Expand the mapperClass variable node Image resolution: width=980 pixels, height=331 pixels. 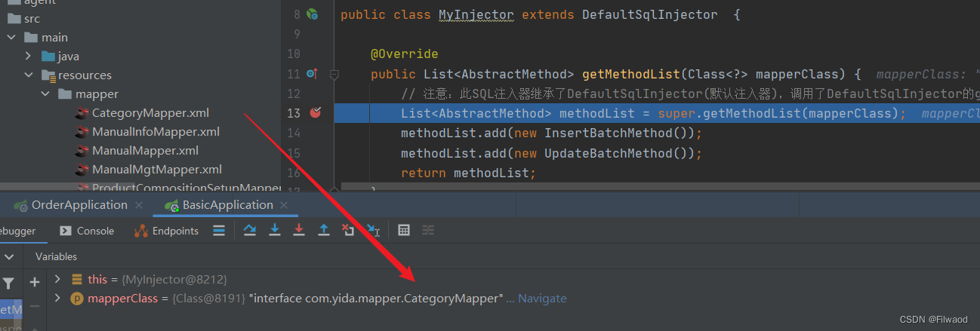coord(57,298)
